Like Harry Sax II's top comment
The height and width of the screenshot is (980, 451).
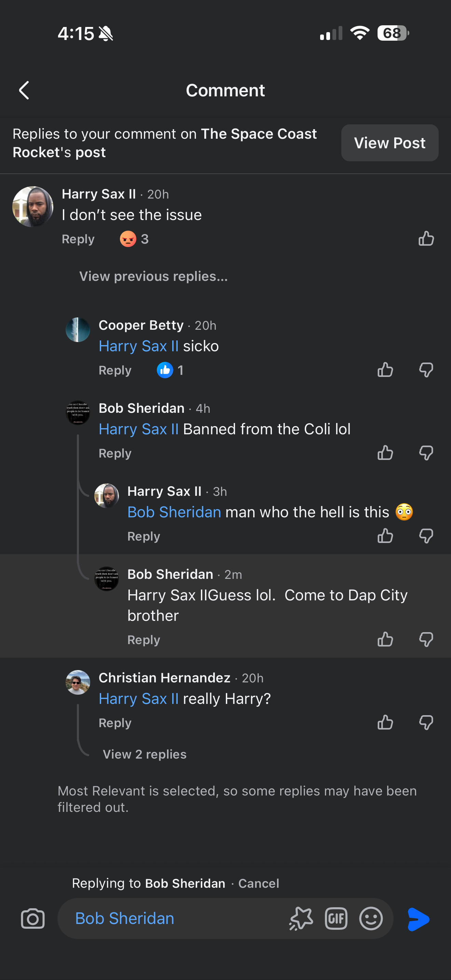(x=426, y=239)
